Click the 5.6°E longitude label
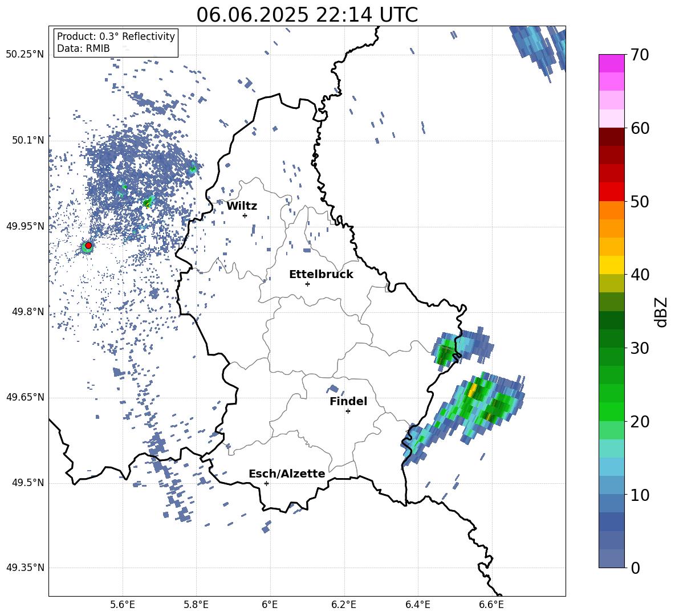The width and height of the screenshot is (675, 616). [123, 605]
